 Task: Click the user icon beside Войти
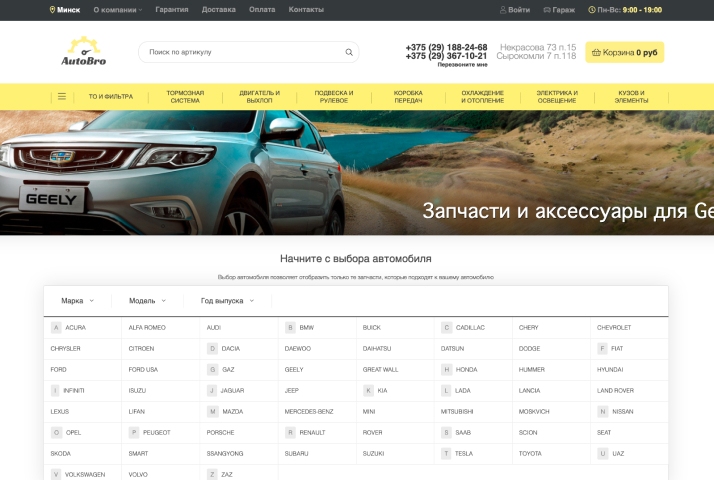click(503, 9)
